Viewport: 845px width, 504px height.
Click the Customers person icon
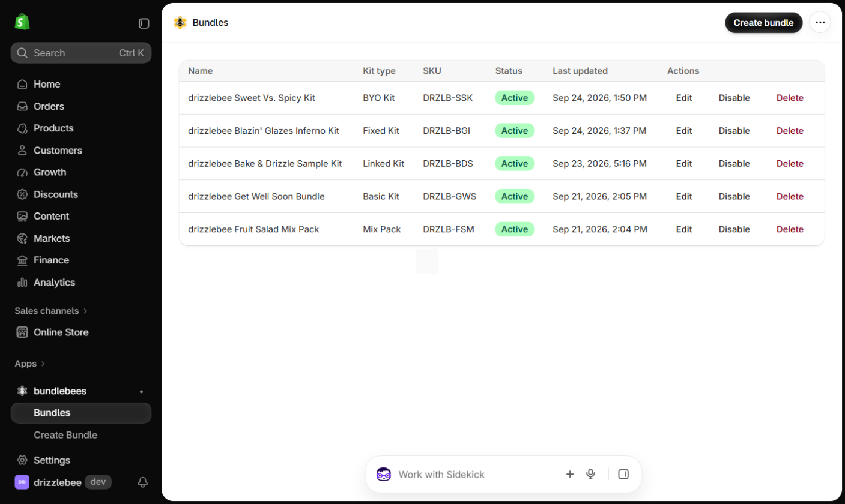pyautogui.click(x=22, y=150)
